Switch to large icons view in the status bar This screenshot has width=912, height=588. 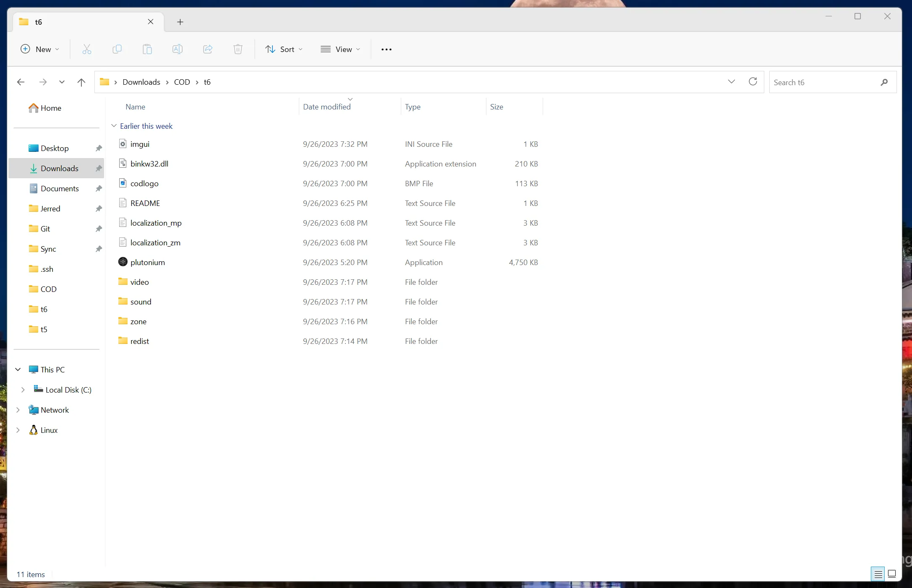891,574
